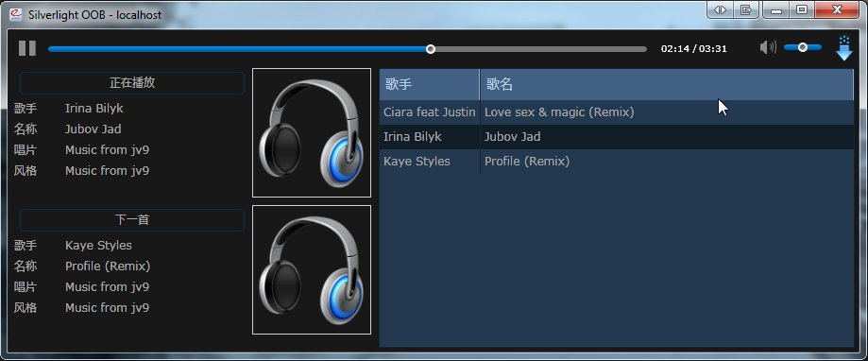The width and height of the screenshot is (868, 361).
Task: Select Irina Bilyk in the playlist table
Action: click(x=413, y=137)
